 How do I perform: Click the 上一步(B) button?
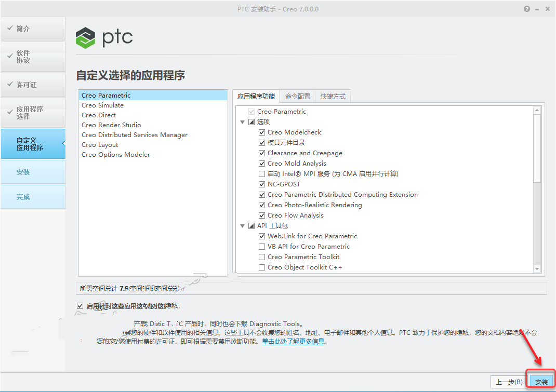[509, 382]
